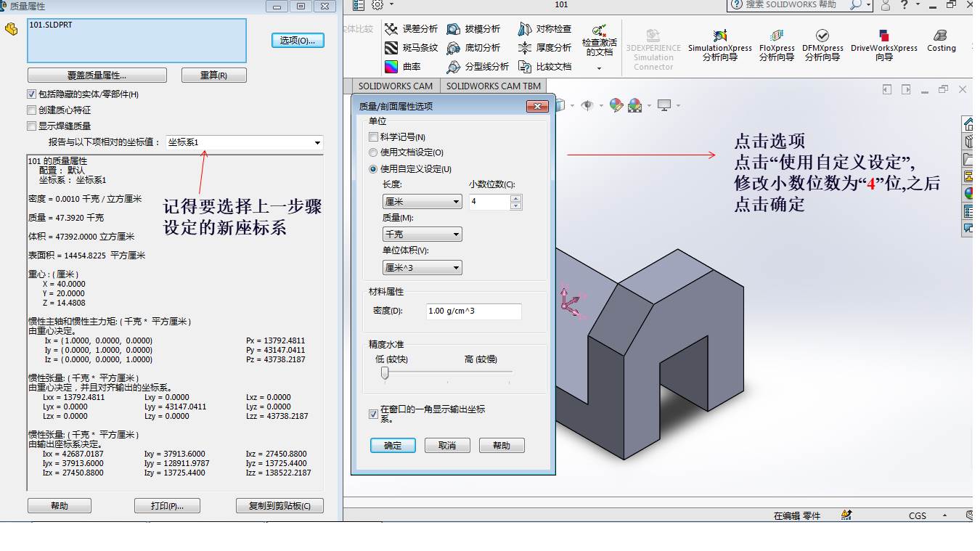The height and width of the screenshot is (551, 980).
Task: Open the 误差分析 deviation analysis tool
Action: pos(411,29)
